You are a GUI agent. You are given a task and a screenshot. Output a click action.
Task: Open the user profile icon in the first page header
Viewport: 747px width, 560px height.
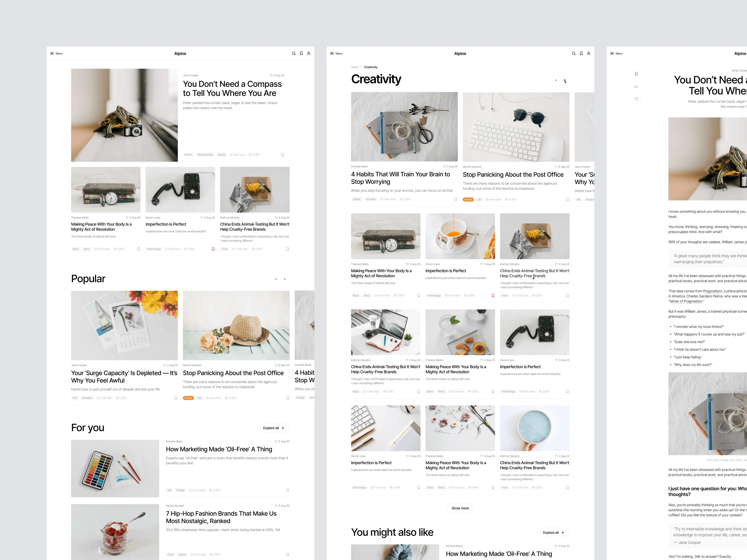click(309, 53)
